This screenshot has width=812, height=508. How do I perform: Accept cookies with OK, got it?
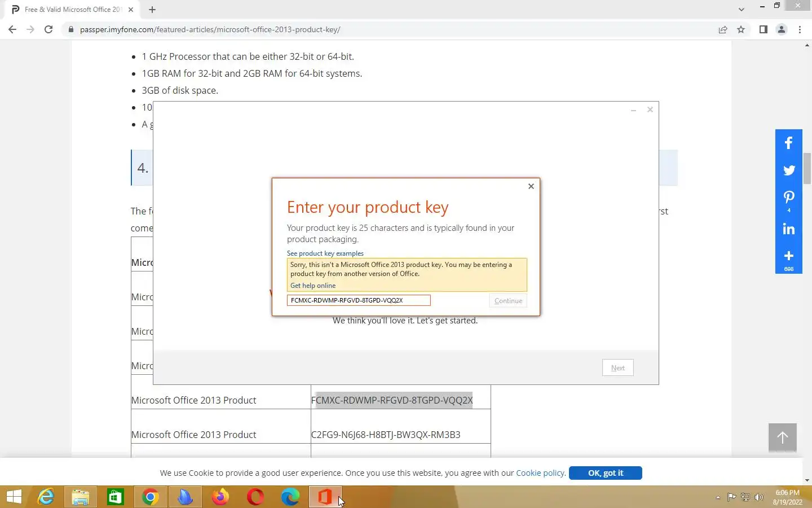[x=606, y=473]
